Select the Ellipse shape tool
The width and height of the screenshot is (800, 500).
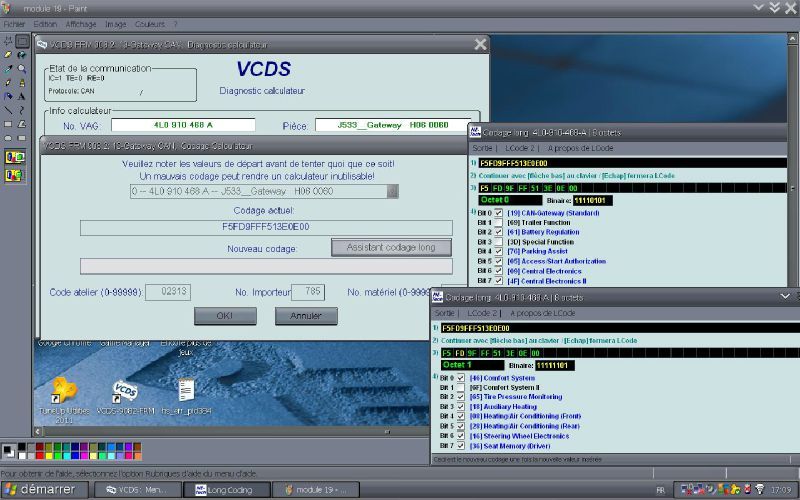(8, 139)
